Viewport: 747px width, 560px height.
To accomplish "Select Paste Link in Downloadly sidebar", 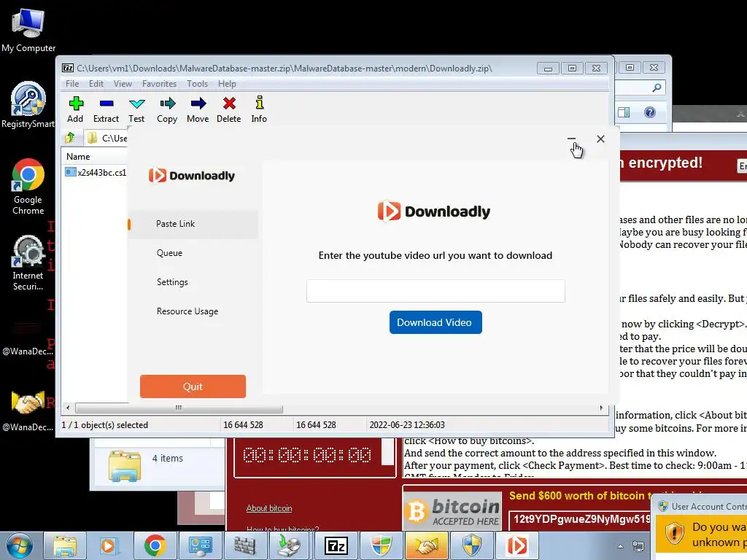I will 193,224.
